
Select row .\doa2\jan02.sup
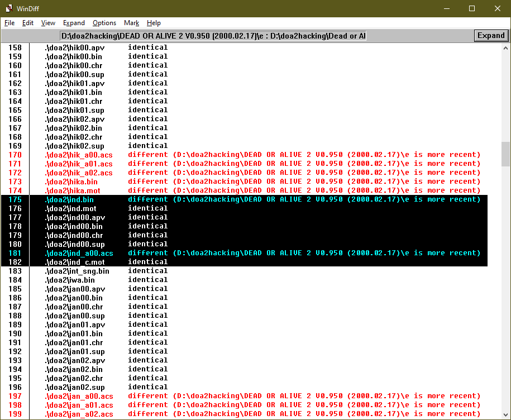click(x=244, y=387)
